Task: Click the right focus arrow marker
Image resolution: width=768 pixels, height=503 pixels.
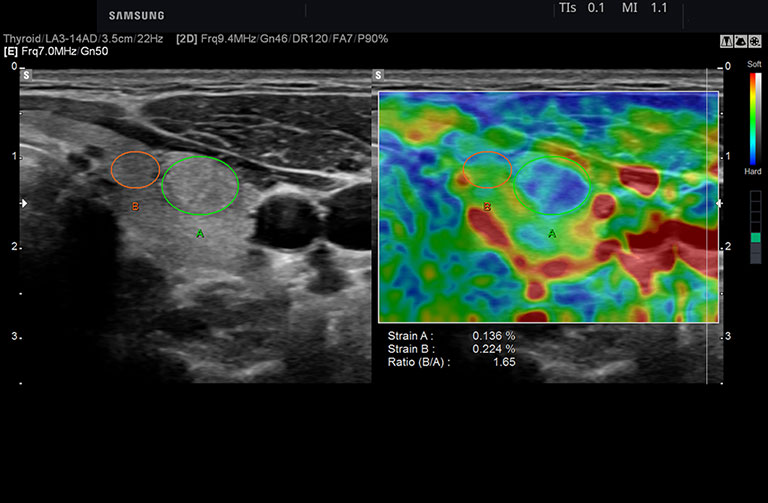Action: pyautogui.click(x=720, y=203)
